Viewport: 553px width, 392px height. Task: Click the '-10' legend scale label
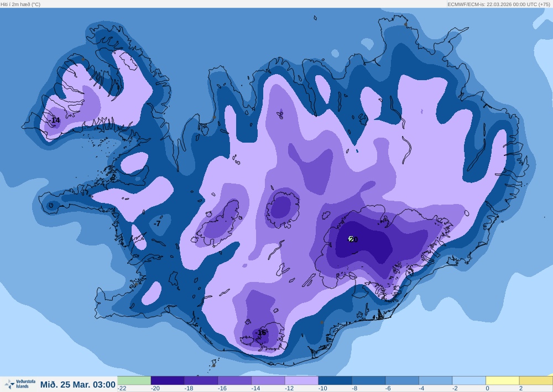tap(323, 388)
